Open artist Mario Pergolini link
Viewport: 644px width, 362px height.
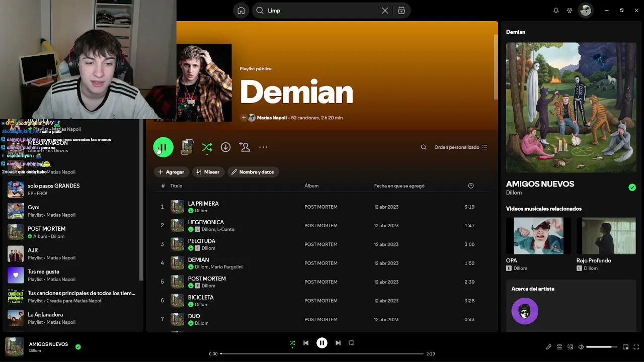point(226,267)
